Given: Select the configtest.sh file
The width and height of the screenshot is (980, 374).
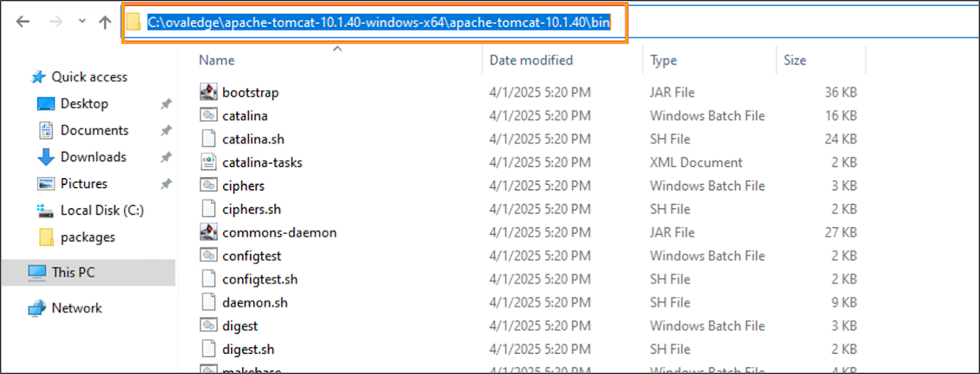Looking at the screenshot, I should (x=260, y=279).
